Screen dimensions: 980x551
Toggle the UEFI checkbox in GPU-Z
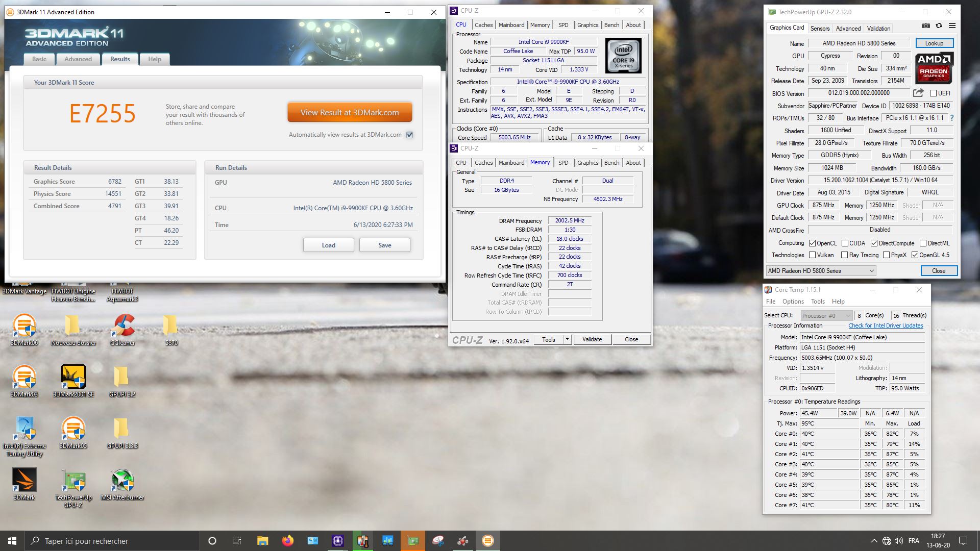933,93
